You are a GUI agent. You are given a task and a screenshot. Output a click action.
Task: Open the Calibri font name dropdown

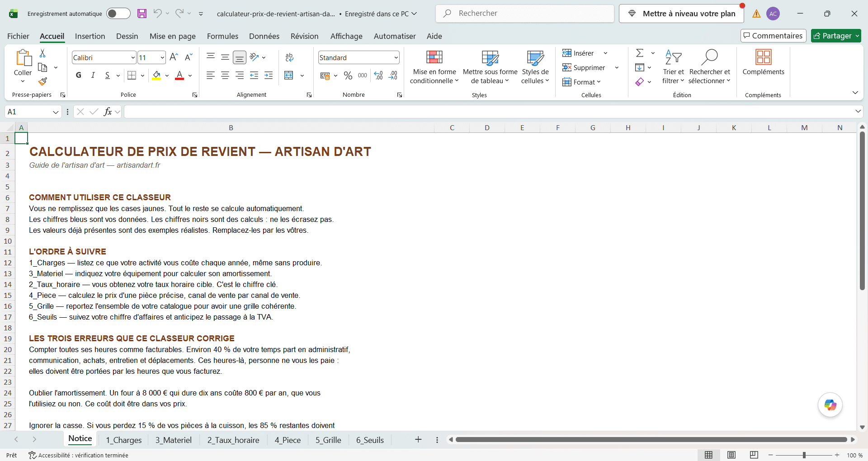pyautogui.click(x=133, y=57)
